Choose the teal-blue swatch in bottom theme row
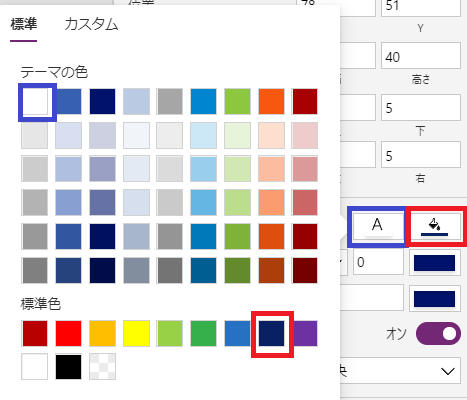 [204, 270]
